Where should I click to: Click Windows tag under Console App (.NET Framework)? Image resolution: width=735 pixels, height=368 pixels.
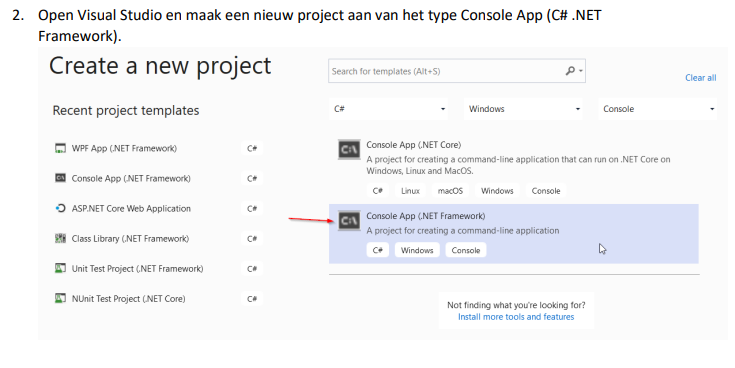coord(417,250)
